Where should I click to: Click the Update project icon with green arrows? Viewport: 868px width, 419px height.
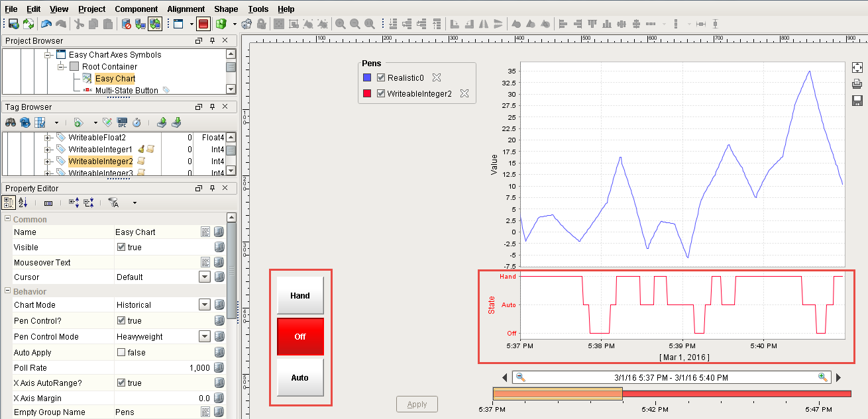(x=28, y=24)
